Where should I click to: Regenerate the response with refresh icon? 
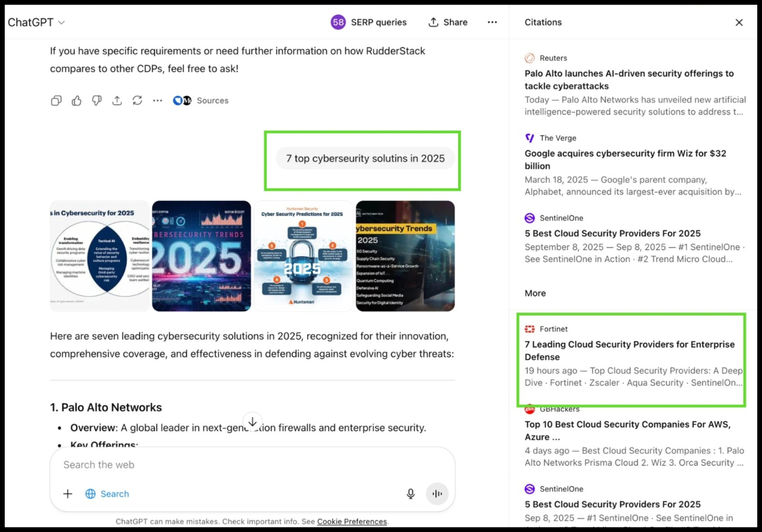(137, 100)
